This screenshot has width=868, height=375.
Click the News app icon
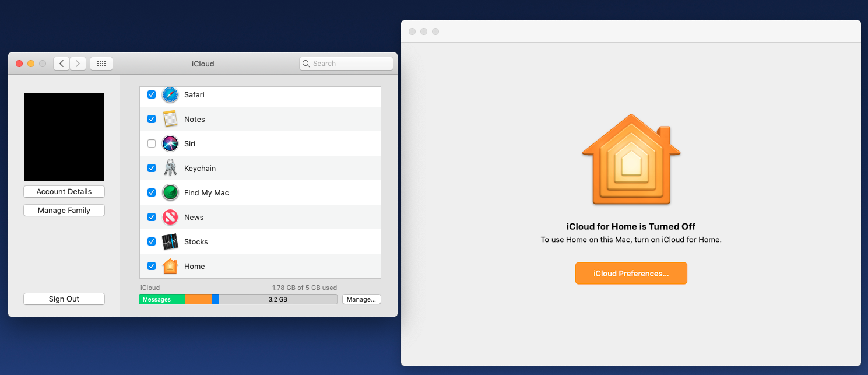[170, 217]
